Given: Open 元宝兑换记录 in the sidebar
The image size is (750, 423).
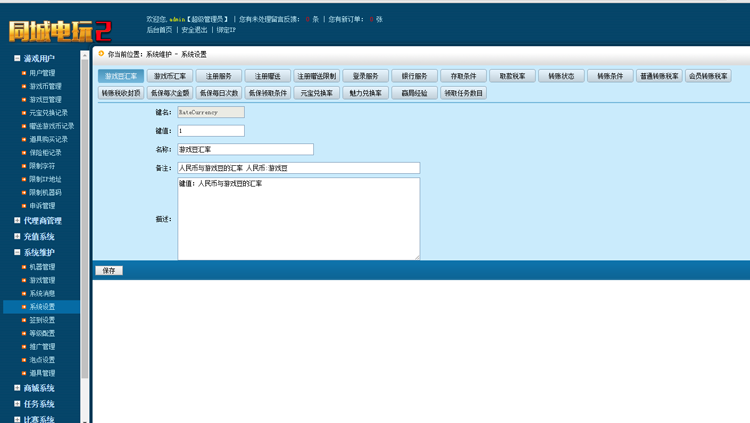Looking at the screenshot, I should click(48, 113).
